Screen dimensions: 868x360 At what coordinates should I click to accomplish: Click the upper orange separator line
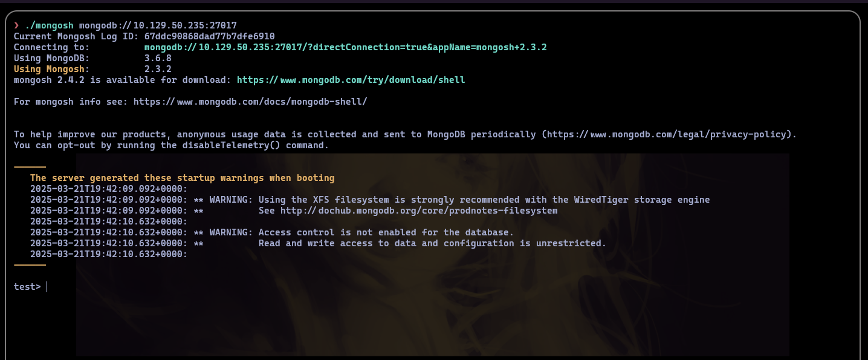coord(30,166)
